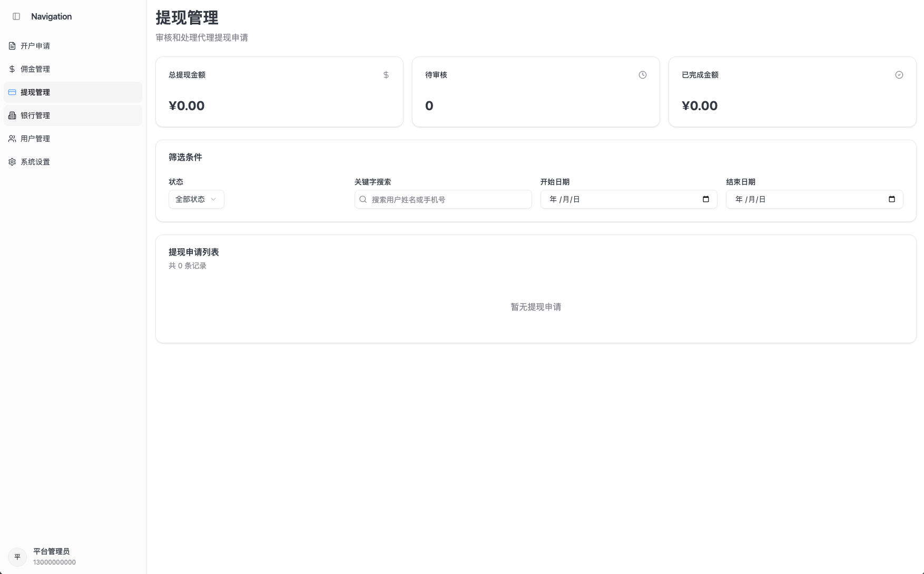Open the 全部状态 status dropdown
Image resolution: width=924 pixels, height=574 pixels.
[196, 199]
